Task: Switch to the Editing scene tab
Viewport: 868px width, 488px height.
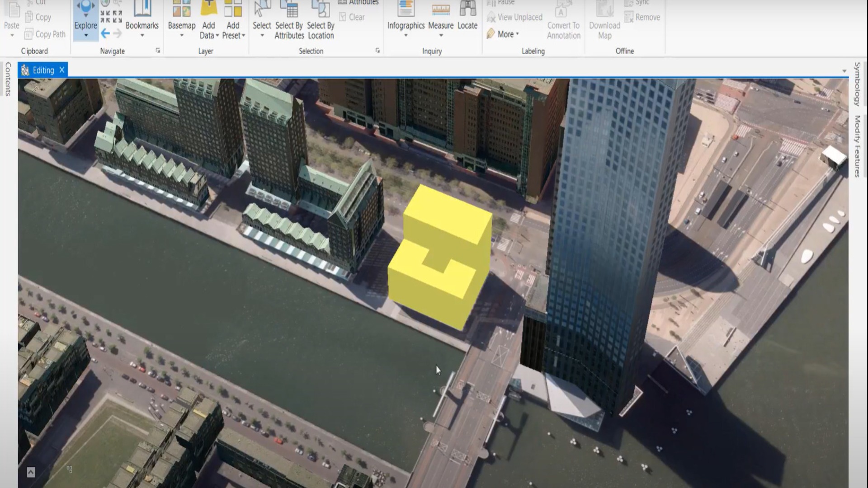Action: pyautogui.click(x=43, y=70)
